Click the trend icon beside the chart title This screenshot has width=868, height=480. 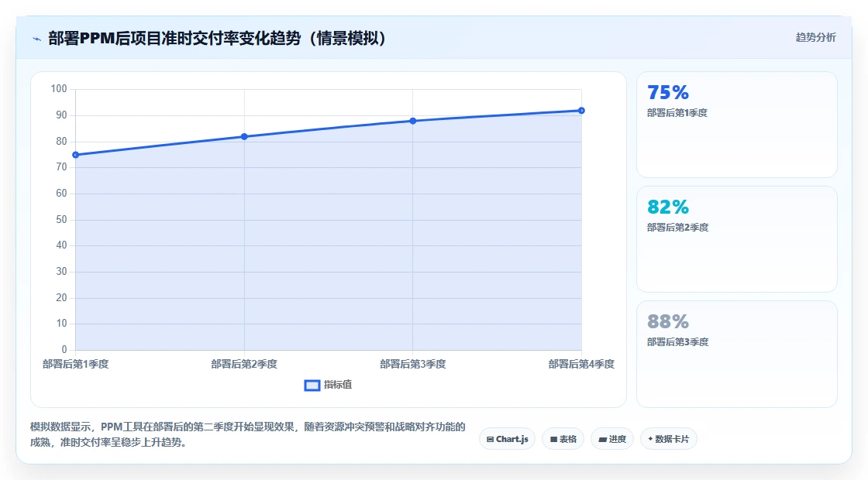tap(37, 39)
